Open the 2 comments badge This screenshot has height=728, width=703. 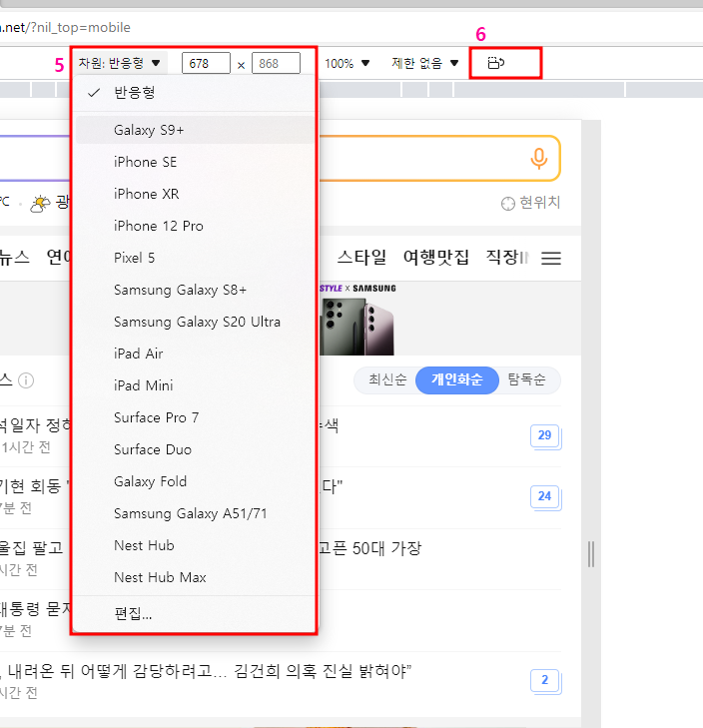[x=545, y=681]
